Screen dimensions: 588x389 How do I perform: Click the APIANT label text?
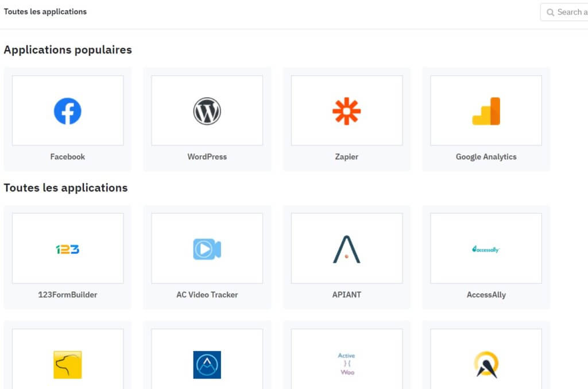(346, 295)
